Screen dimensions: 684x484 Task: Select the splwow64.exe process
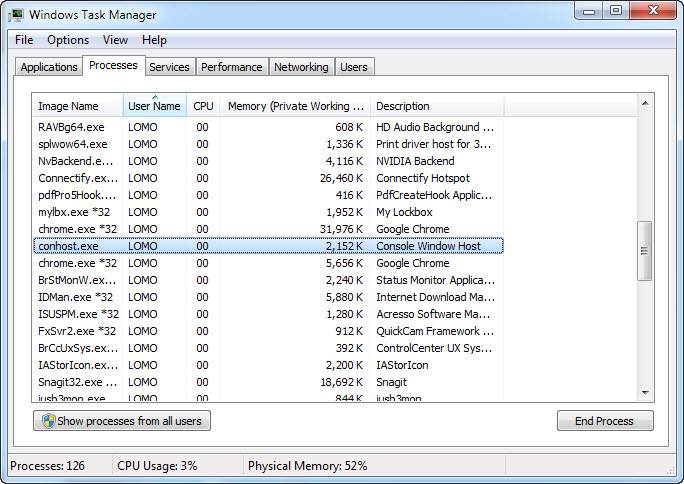tap(268, 144)
